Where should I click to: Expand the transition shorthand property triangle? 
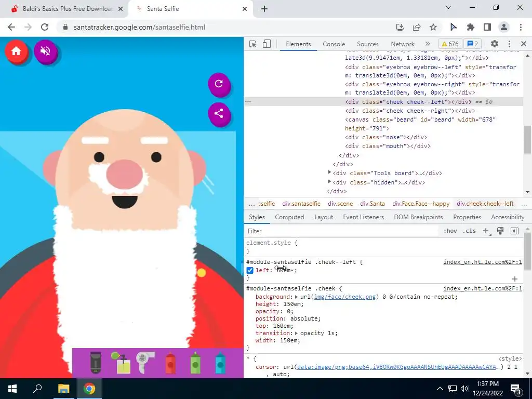pyautogui.click(x=296, y=333)
